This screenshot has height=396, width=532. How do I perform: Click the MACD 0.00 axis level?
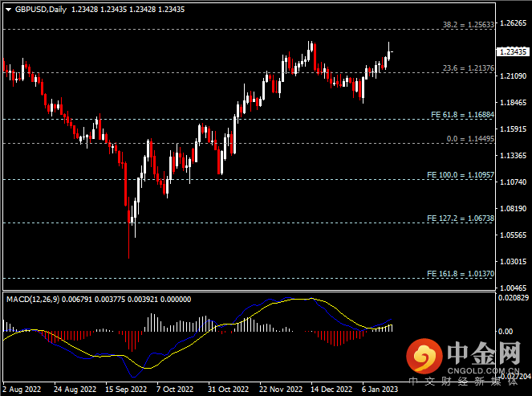coord(507,331)
